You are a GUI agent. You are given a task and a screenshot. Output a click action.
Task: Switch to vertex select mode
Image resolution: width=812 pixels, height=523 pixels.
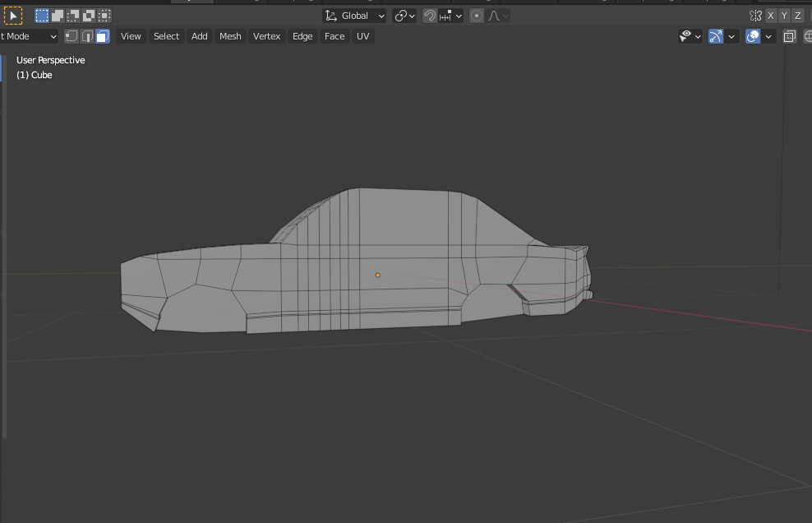(x=72, y=36)
